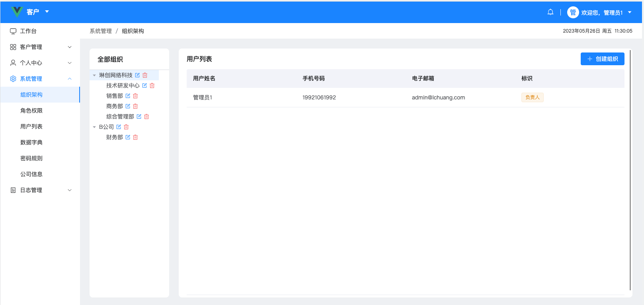
Task: Select 财务部 tree node
Action: [x=115, y=137]
